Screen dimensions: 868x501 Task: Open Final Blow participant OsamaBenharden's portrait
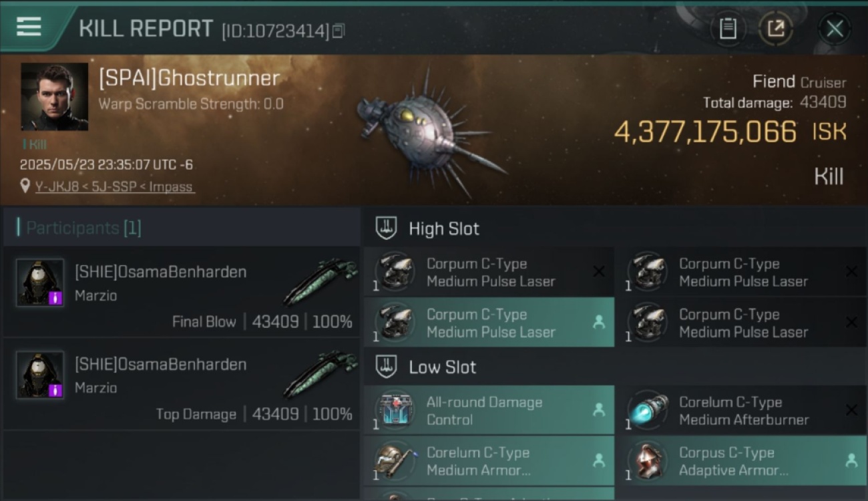coord(40,283)
